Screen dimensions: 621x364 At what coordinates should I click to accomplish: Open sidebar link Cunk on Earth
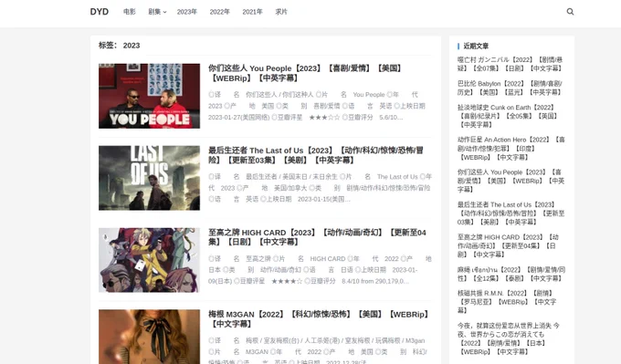coord(508,116)
